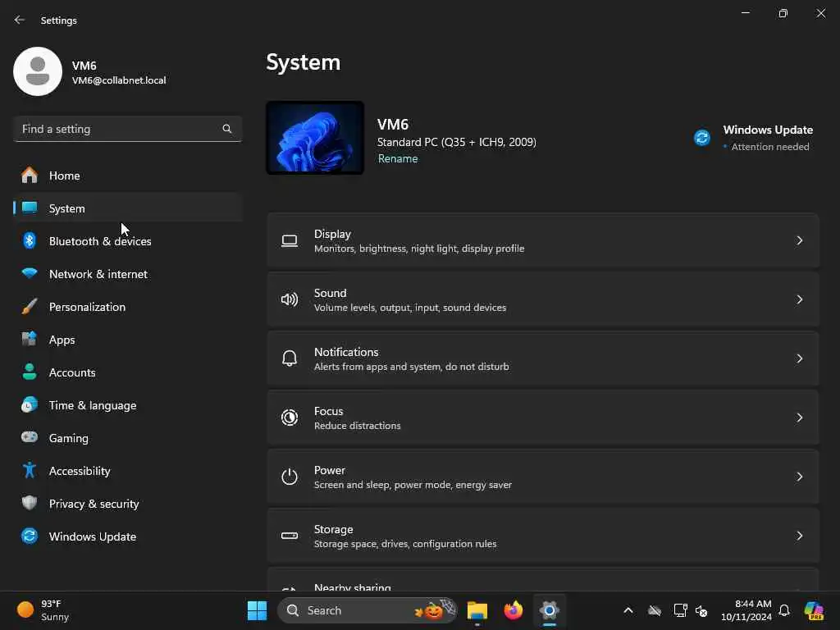Open Notifications row chevron arrow
This screenshot has height=630, width=840.
(799, 358)
